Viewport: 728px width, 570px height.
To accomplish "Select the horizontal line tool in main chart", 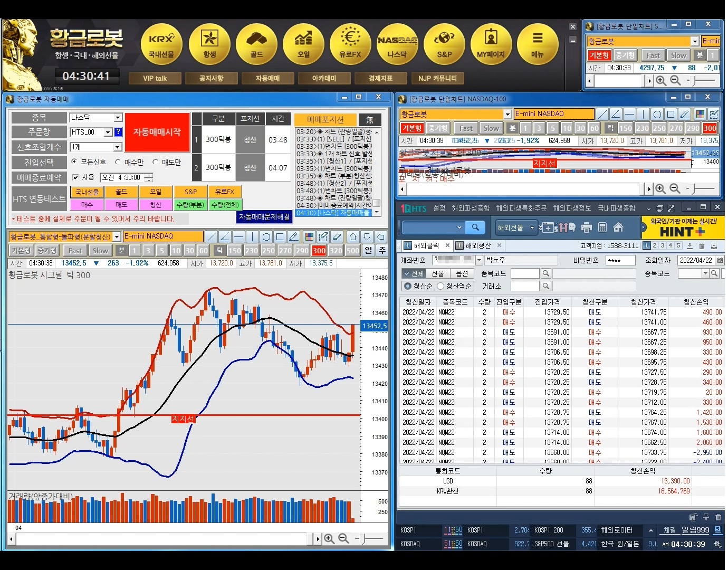I will click(x=238, y=236).
